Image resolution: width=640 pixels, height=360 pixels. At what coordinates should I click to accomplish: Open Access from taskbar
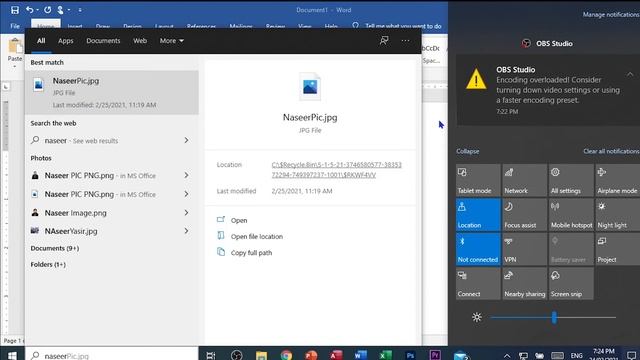pyautogui.click(x=336, y=355)
